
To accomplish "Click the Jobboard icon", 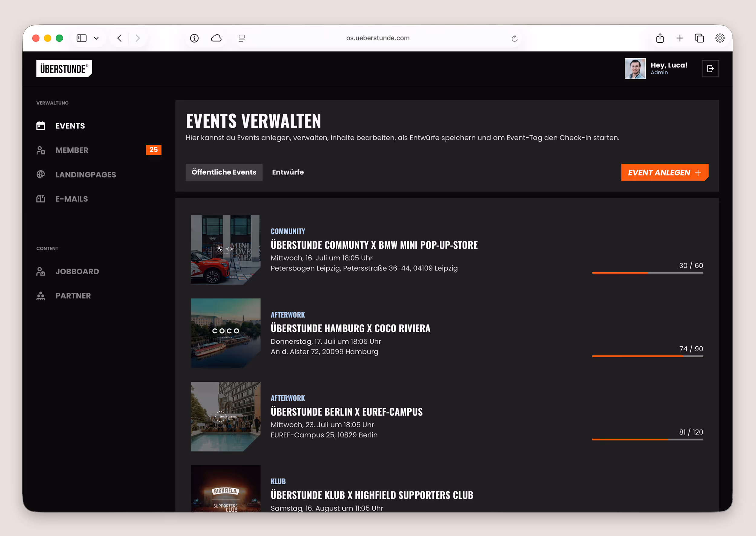I will tap(41, 271).
